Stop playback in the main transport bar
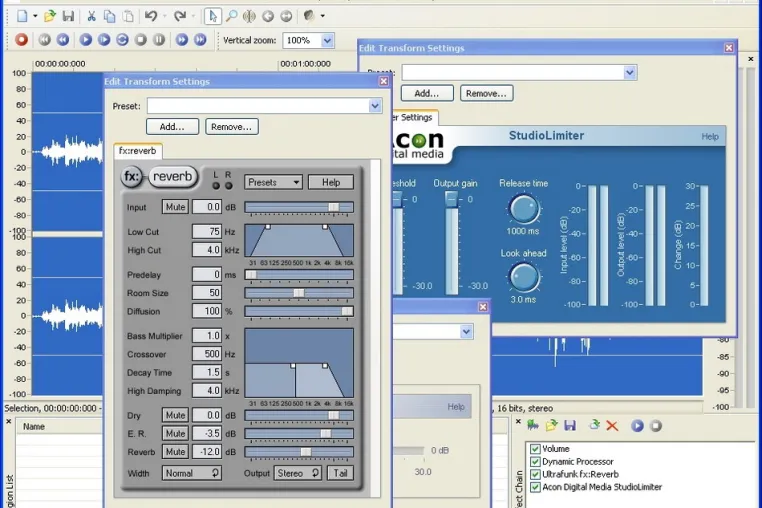The image size is (762, 508). tap(140, 39)
